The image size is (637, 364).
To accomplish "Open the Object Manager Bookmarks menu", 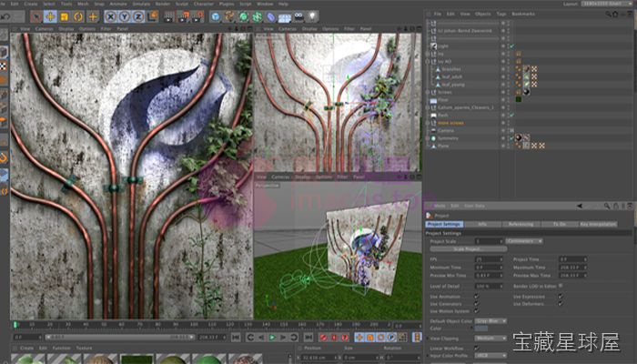I will [x=523, y=14].
